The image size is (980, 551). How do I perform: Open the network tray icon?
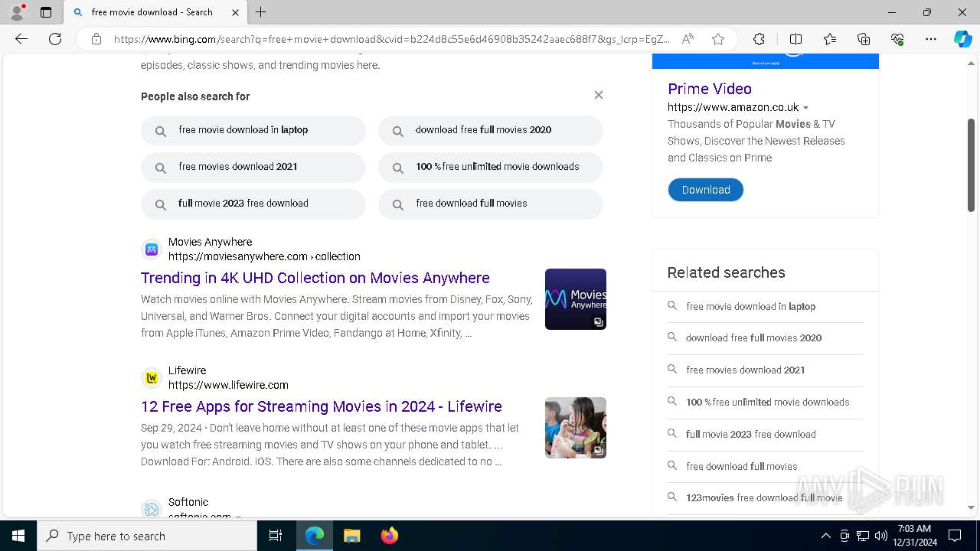coord(863,536)
